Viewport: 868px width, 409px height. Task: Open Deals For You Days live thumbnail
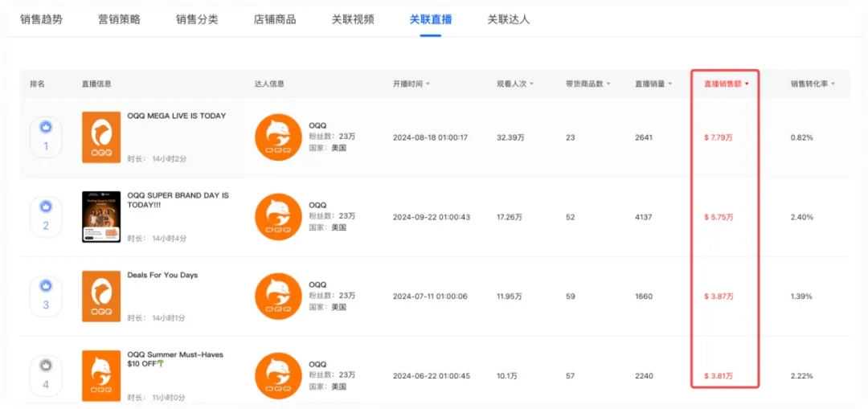[x=101, y=296]
